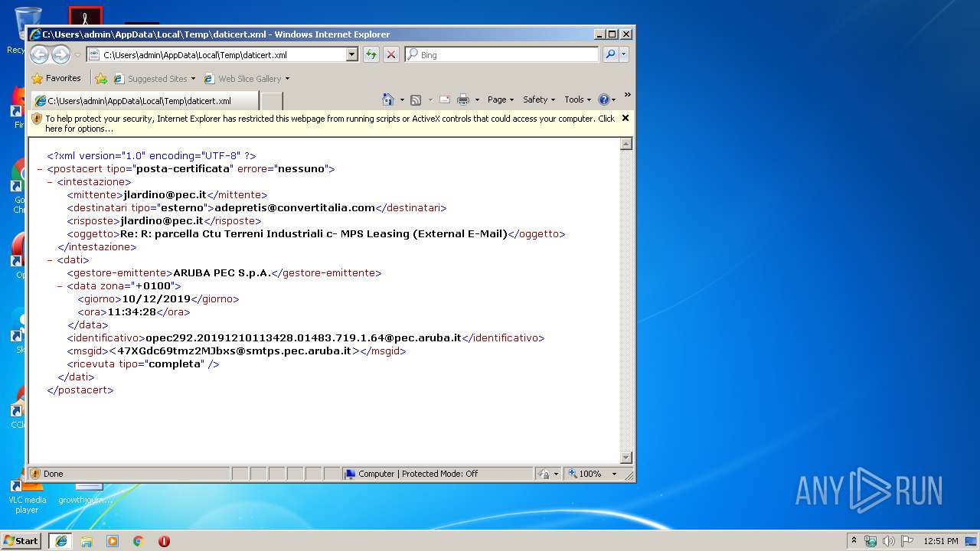Click the identificativo value opec292 text
This screenshot has height=551, width=980.
pyautogui.click(x=303, y=338)
